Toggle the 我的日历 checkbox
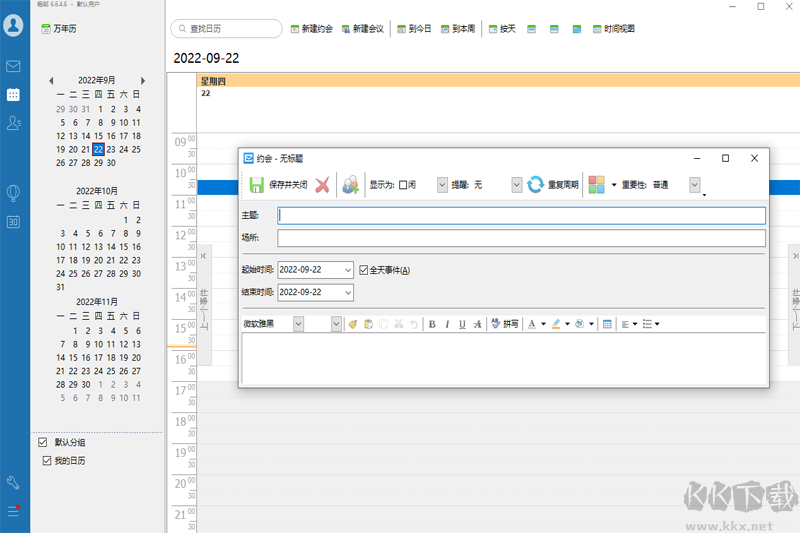 (47, 461)
